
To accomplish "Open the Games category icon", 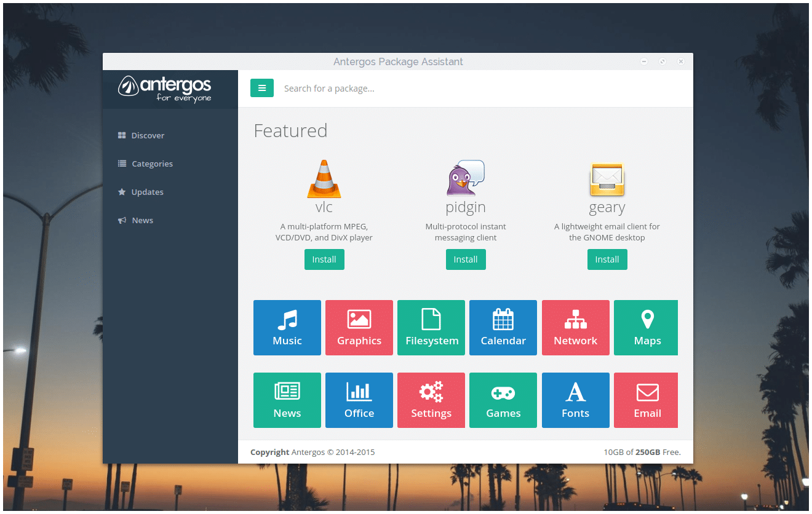I will 503,400.
